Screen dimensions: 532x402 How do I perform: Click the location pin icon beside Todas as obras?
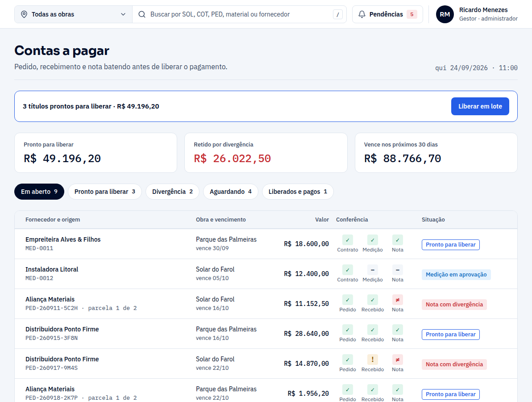tap(24, 14)
